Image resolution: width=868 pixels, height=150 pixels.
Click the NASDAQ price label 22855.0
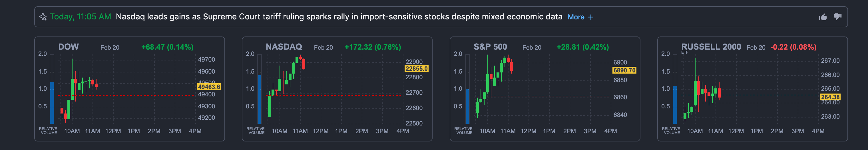[x=417, y=69]
